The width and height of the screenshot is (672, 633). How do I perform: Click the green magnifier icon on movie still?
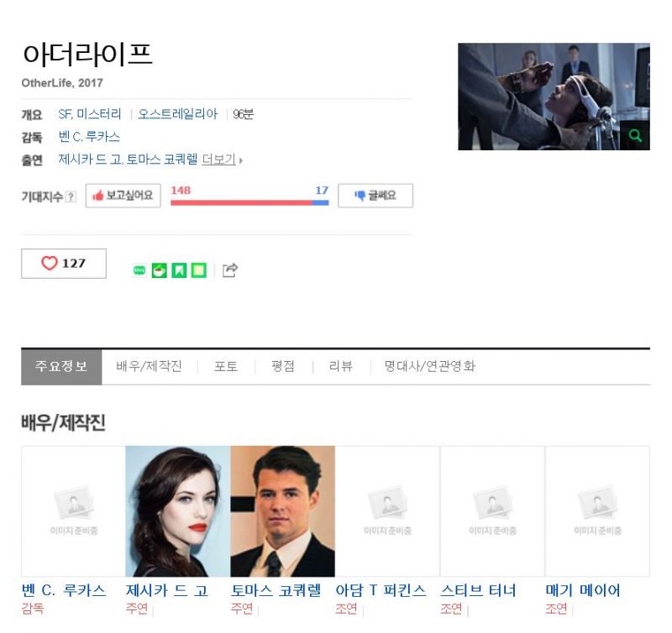click(x=635, y=136)
